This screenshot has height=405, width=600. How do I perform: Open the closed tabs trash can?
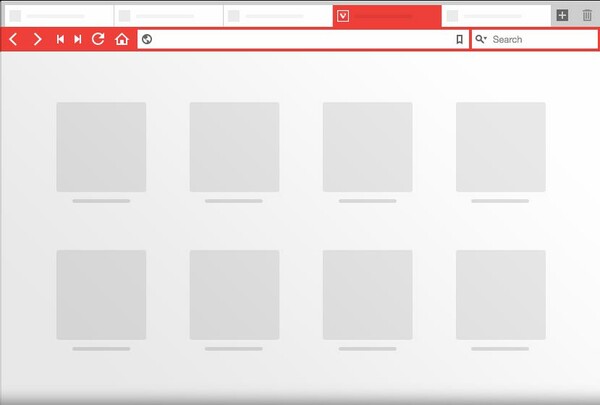tap(587, 16)
